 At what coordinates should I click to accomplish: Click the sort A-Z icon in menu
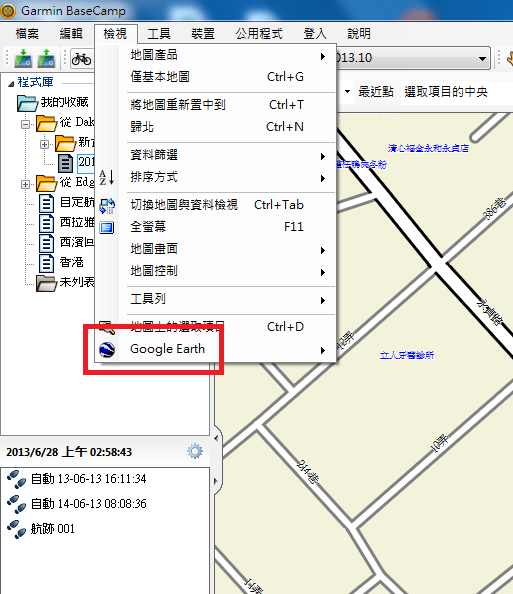[x=106, y=177]
